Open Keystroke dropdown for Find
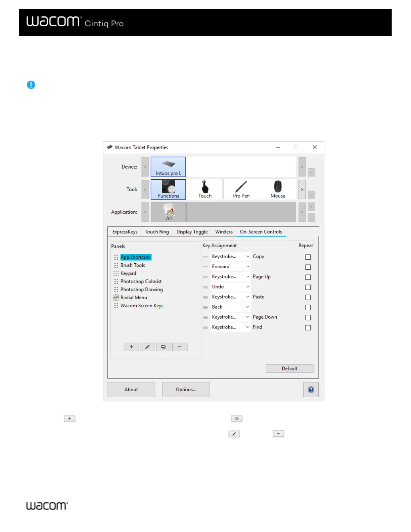 tap(231, 327)
